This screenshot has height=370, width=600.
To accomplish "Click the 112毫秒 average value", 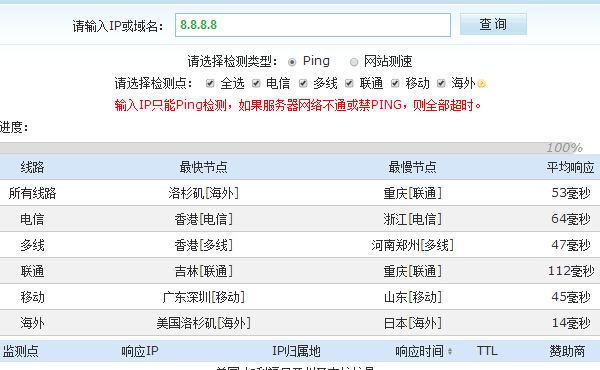I will [571, 271].
